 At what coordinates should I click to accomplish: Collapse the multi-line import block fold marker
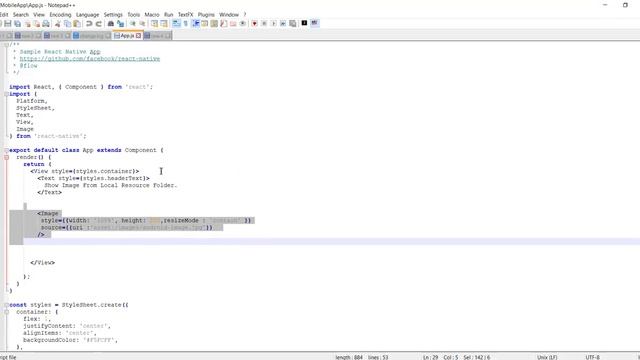[6, 94]
